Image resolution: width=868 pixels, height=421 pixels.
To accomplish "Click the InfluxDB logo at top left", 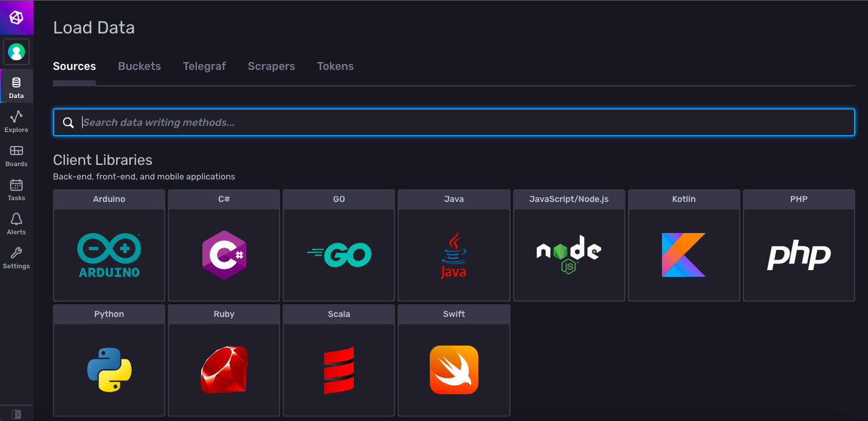I will coord(16,17).
